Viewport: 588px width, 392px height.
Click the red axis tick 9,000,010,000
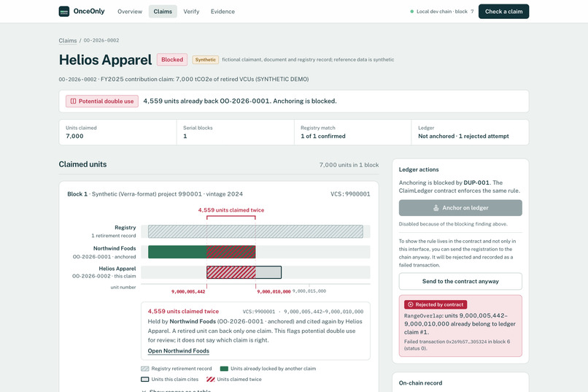[x=274, y=291]
